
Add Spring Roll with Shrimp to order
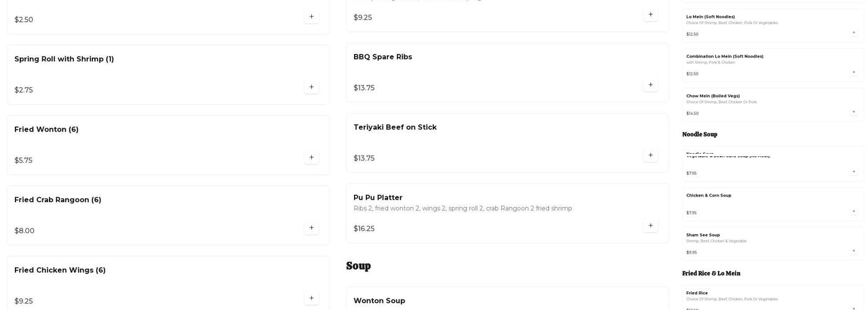point(311,87)
